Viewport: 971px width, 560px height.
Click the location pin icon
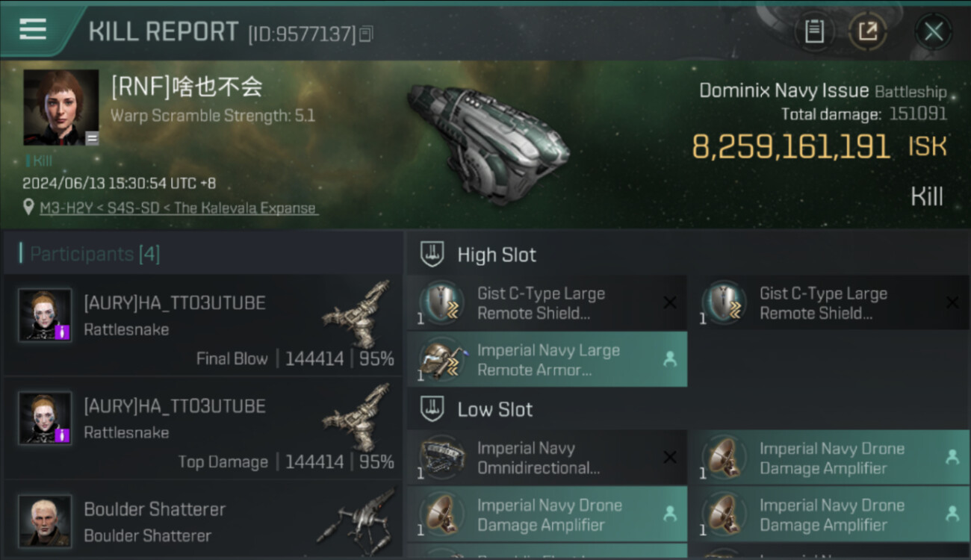tap(28, 207)
